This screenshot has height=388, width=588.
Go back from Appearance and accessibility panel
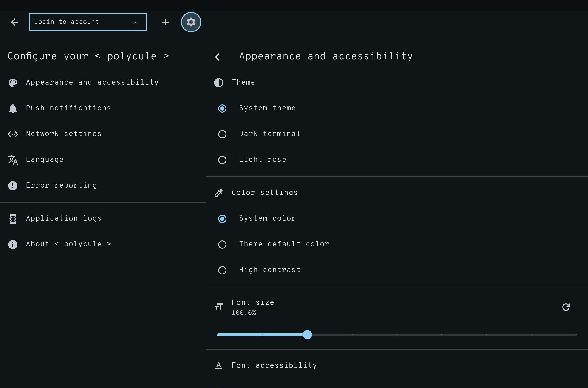click(219, 57)
